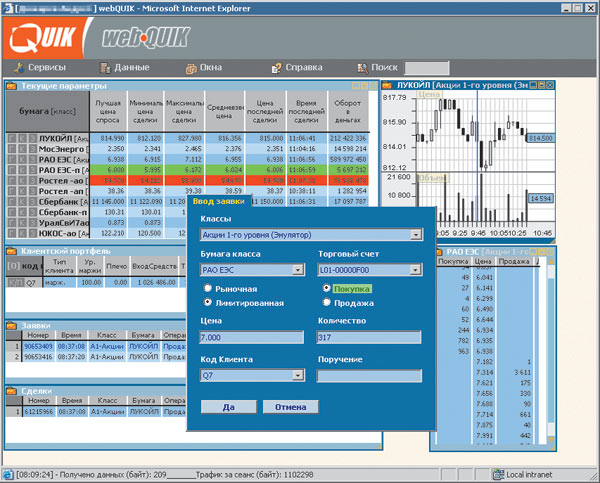Image resolution: width=600 pixels, height=483 pixels.
Task: Click the Поручение input field
Action: tap(369, 375)
